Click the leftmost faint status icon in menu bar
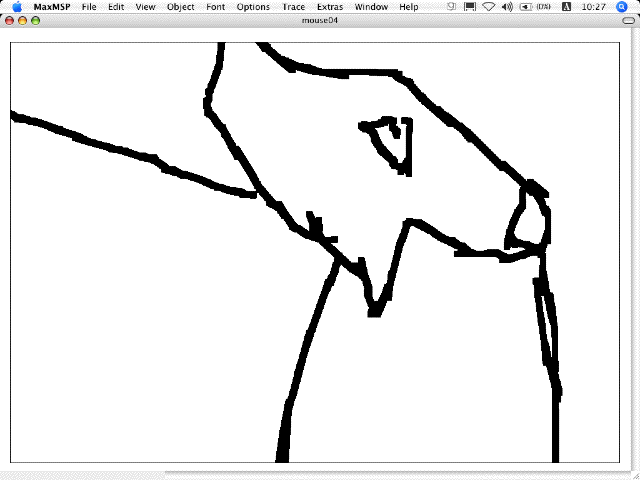The image size is (640, 480). point(451,7)
